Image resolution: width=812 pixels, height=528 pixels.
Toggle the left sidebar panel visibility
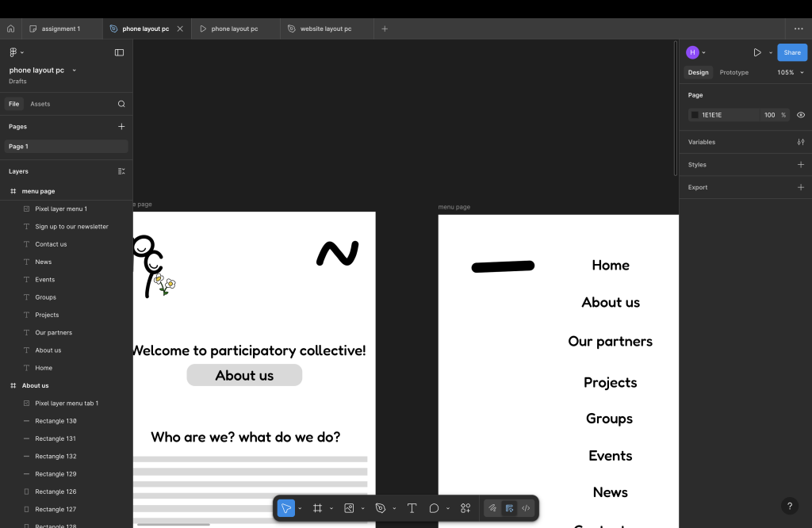click(119, 52)
